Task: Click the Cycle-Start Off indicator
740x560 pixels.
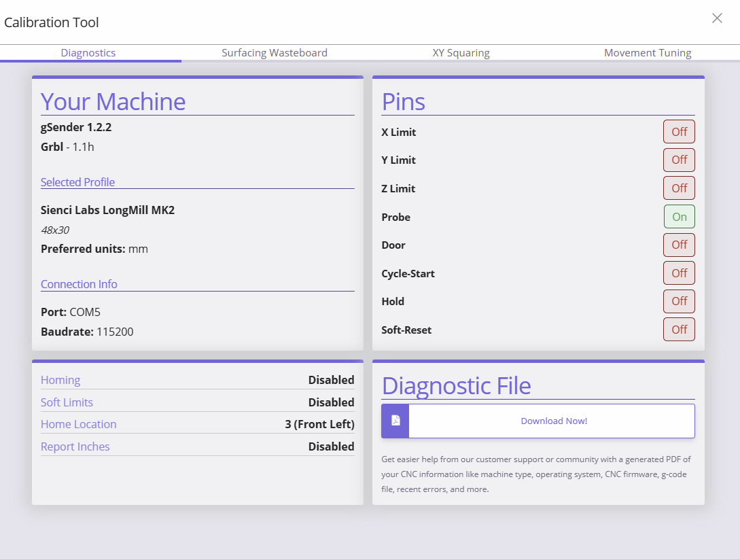Action: pos(679,273)
